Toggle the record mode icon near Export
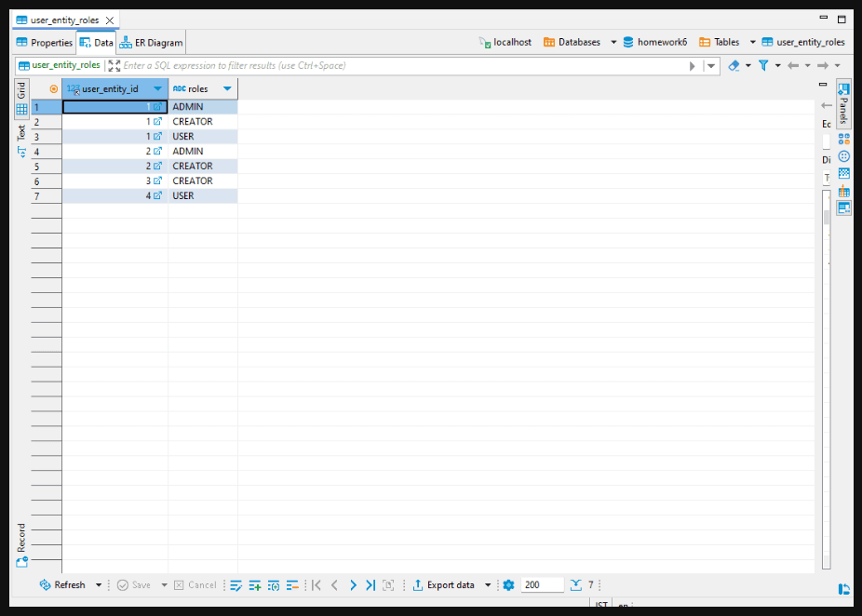The image size is (862, 616). (x=388, y=585)
